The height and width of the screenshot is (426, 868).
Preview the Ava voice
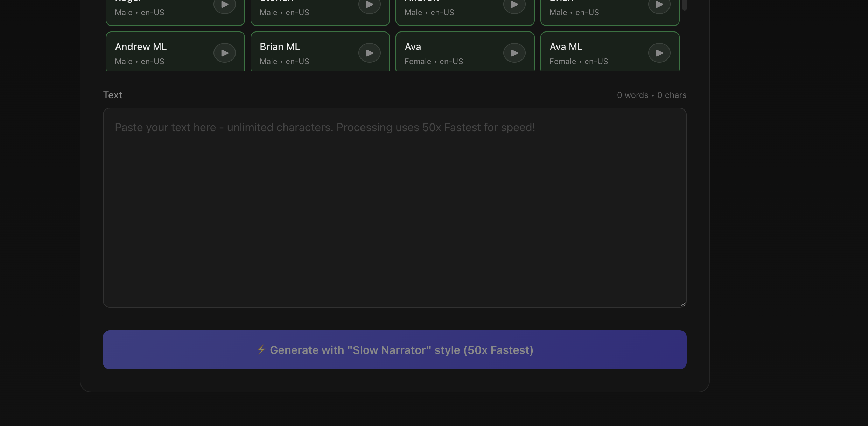click(x=514, y=53)
